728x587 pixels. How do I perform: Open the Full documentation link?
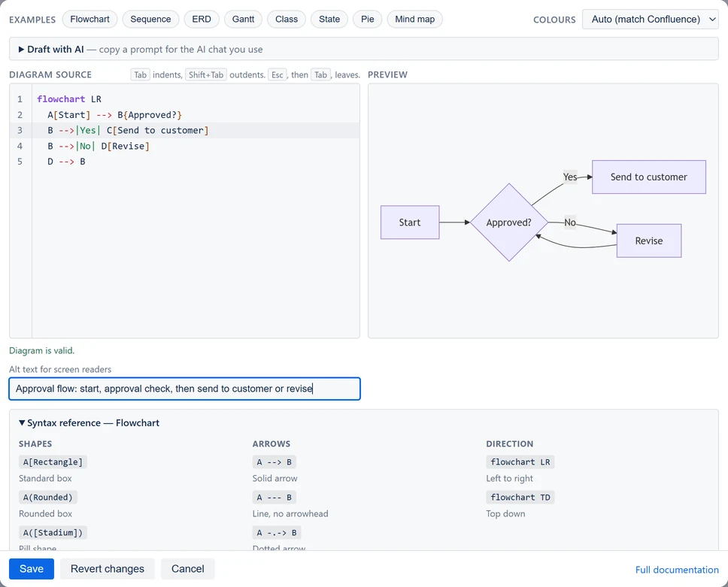click(677, 570)
